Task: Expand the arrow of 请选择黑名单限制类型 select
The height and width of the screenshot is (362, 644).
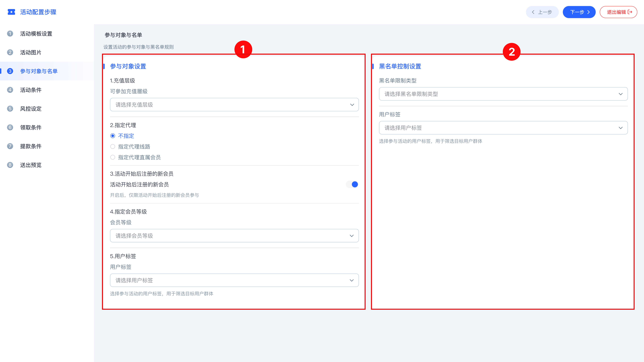Action: coord(621,94)
